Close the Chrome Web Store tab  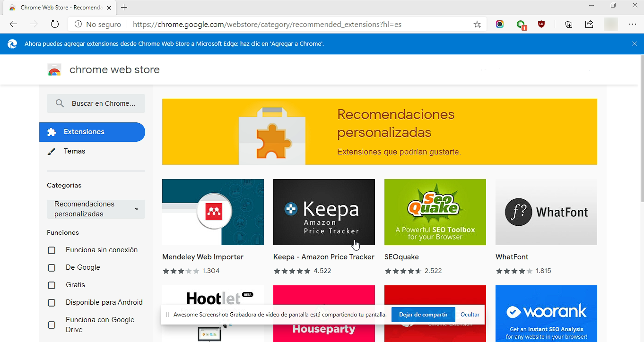click(109, 8)
